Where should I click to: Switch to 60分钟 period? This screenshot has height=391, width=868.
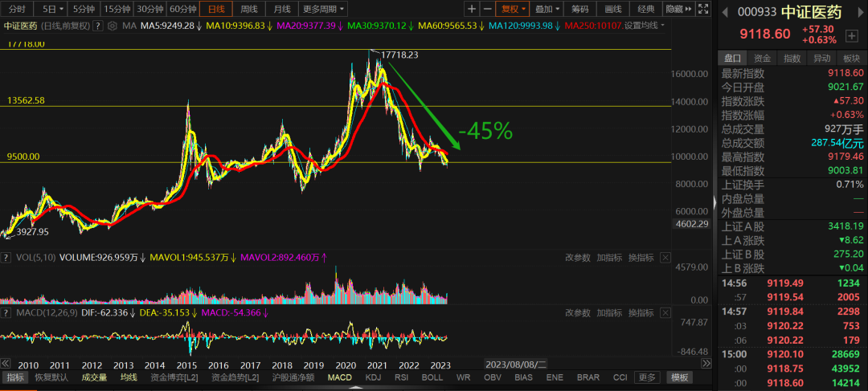point(183,9)
